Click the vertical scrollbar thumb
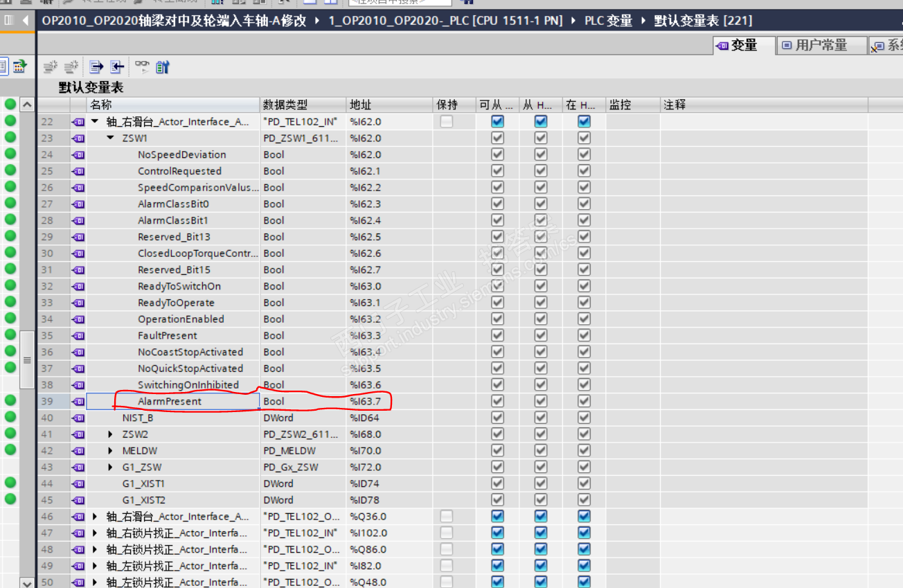The height and width of the screenshot is (588, 903). pos(27,359)
